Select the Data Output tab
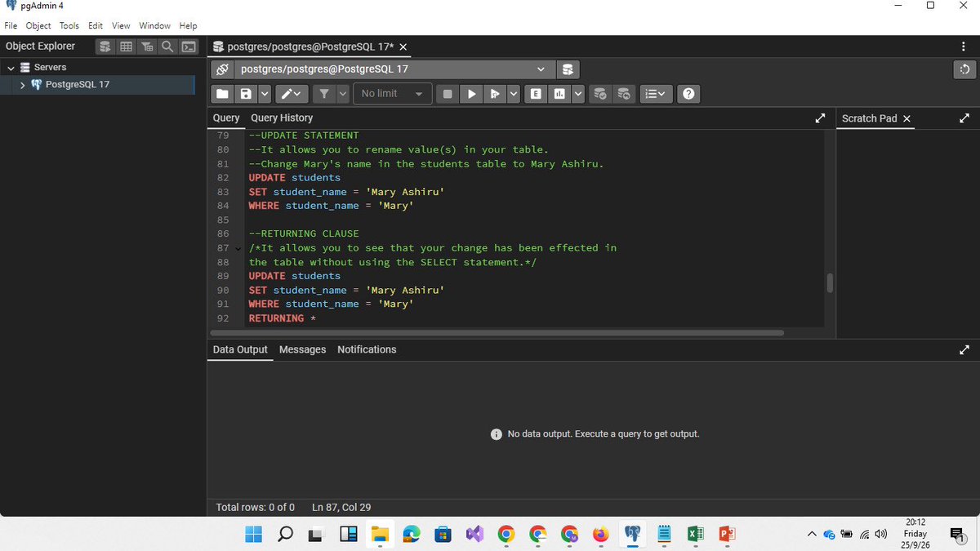Image resolution: width=980 pixels, height=551 pixels. [x=240, y=350]
